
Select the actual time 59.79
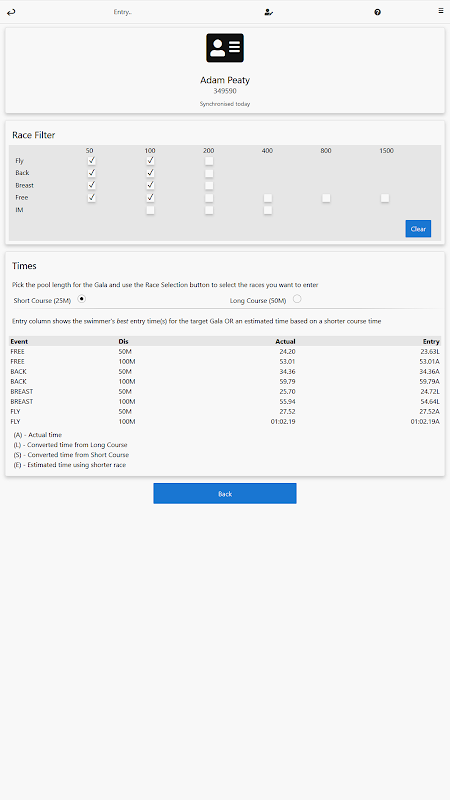[x=287, y=381]
